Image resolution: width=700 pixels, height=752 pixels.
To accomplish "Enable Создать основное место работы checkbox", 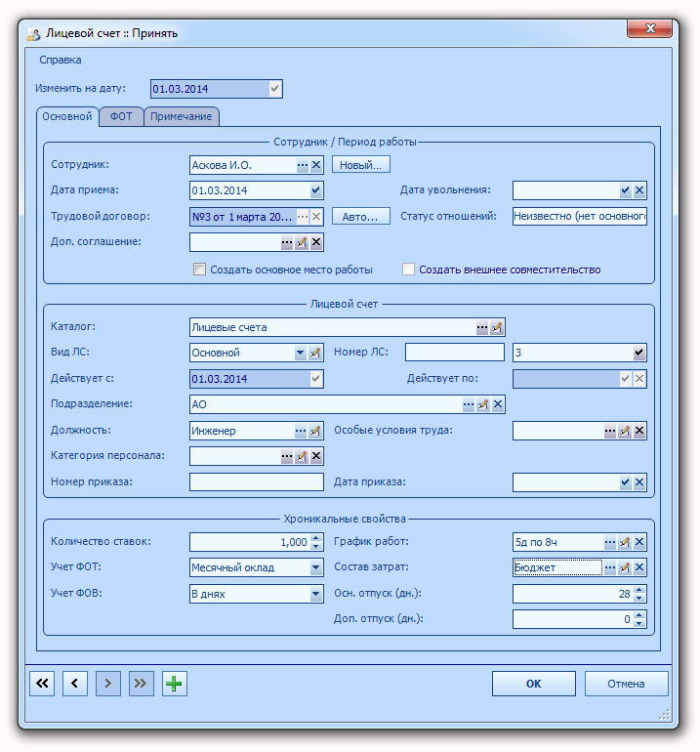I will coord(199,269).
